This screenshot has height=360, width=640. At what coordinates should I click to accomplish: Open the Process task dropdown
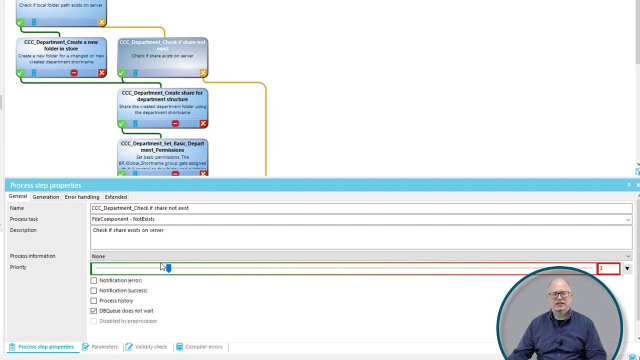pos(628,220)
